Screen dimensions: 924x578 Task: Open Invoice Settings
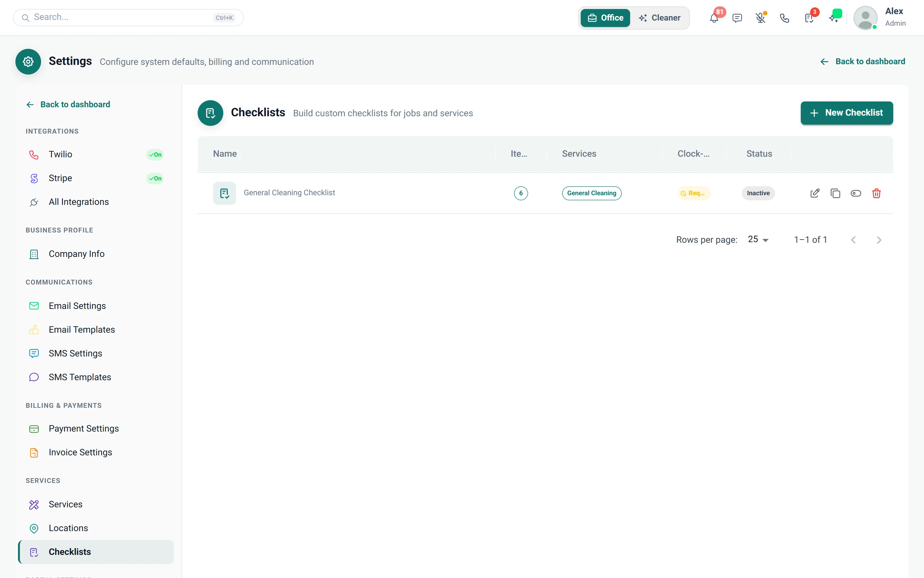(96, 452)
